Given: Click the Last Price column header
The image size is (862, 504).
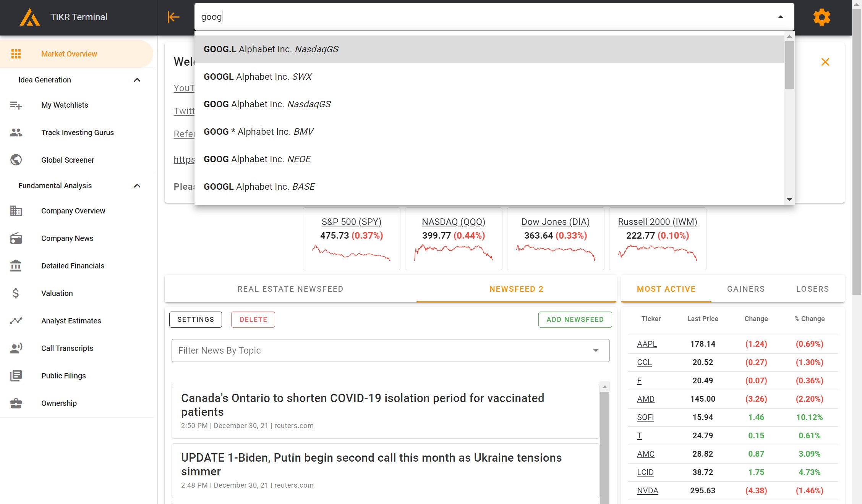Looking at the screenshot, I should pos(703,319).
